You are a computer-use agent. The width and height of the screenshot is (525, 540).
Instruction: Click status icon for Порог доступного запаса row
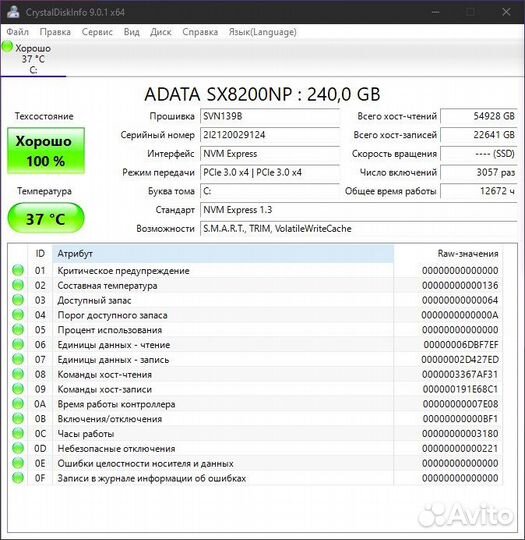pyautogui.click(x=18, y=315)
